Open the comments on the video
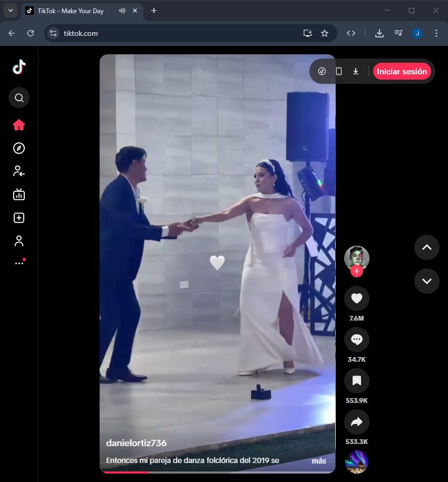Viewport: 448px width, 482px height. coord(356,340)
